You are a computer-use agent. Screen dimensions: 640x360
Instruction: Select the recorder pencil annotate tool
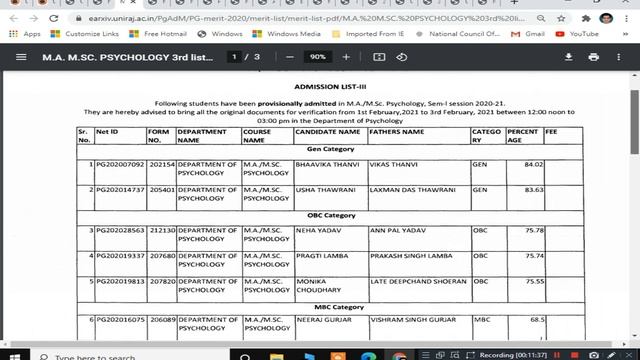(611, 355)
